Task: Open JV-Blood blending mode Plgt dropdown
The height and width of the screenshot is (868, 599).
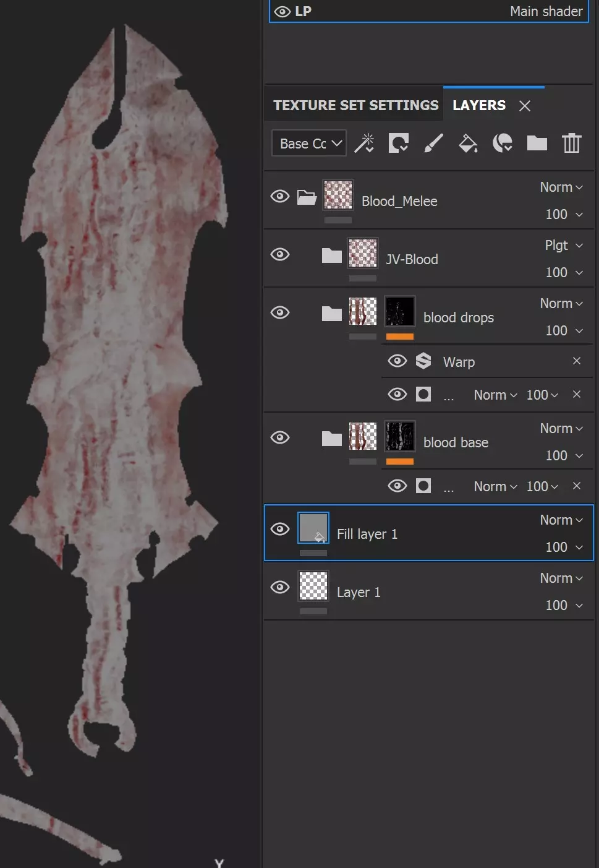Action: pos(564,246)
